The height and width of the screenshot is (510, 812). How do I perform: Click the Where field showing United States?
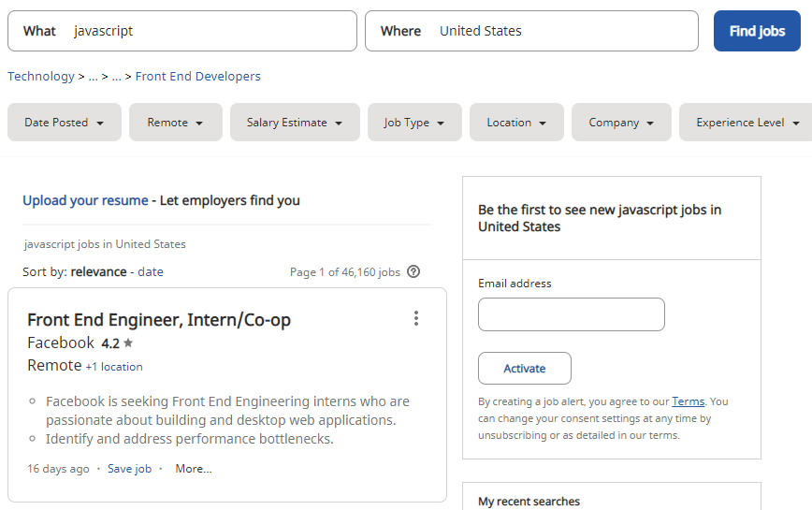click(x=531, y=31)
